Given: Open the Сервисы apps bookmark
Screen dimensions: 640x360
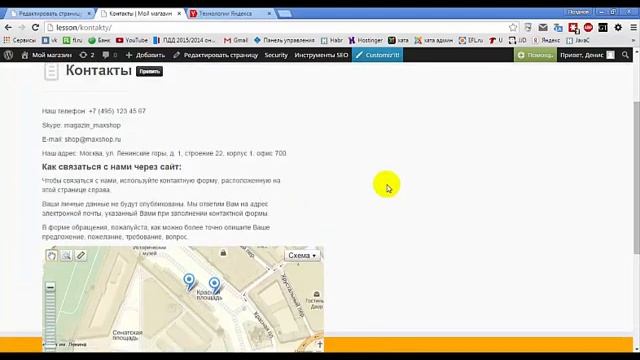Looking at the screenshot, I should [x=20, y=40].
